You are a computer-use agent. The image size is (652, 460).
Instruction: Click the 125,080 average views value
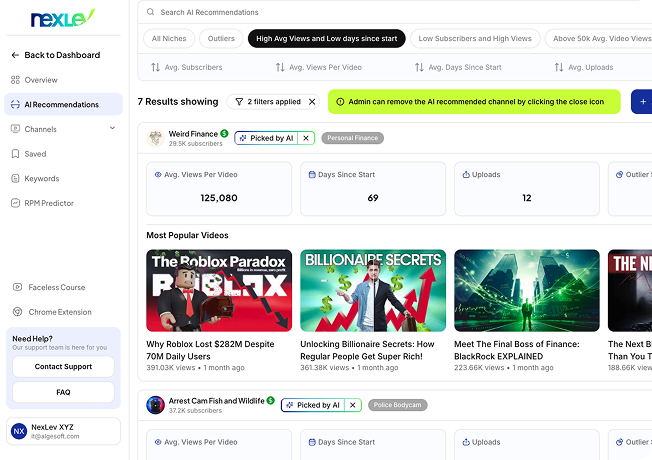point(219,198)
